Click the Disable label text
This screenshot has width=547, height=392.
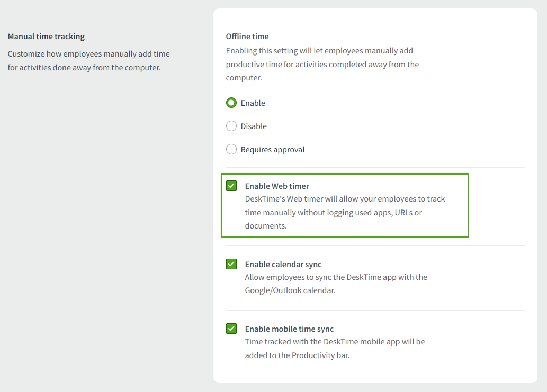click(254, 126)
